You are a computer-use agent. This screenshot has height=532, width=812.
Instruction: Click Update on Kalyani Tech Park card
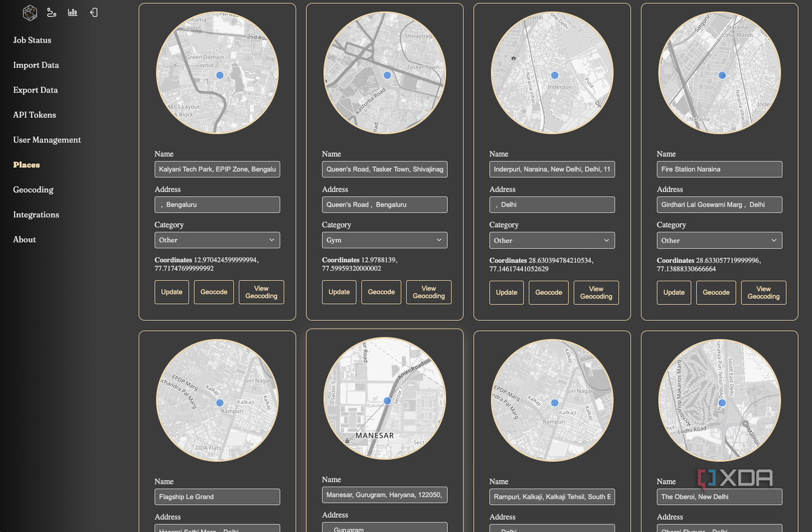(172, 292)
